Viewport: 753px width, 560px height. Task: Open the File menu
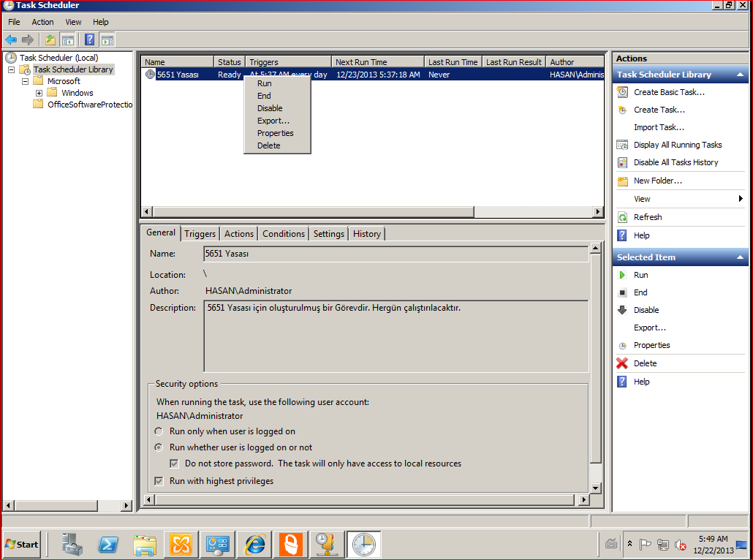pyautogui.click(x=14, y=22)
